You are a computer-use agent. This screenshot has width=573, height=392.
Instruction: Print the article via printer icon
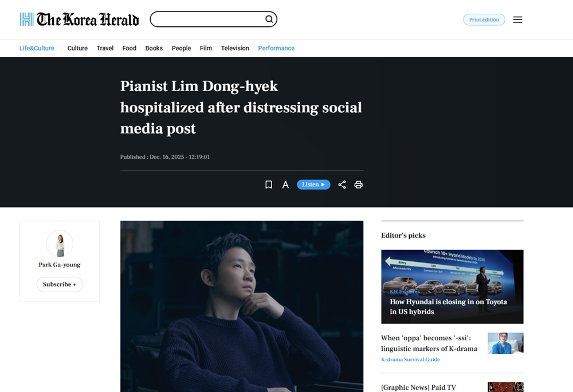[x=359, y=185]
